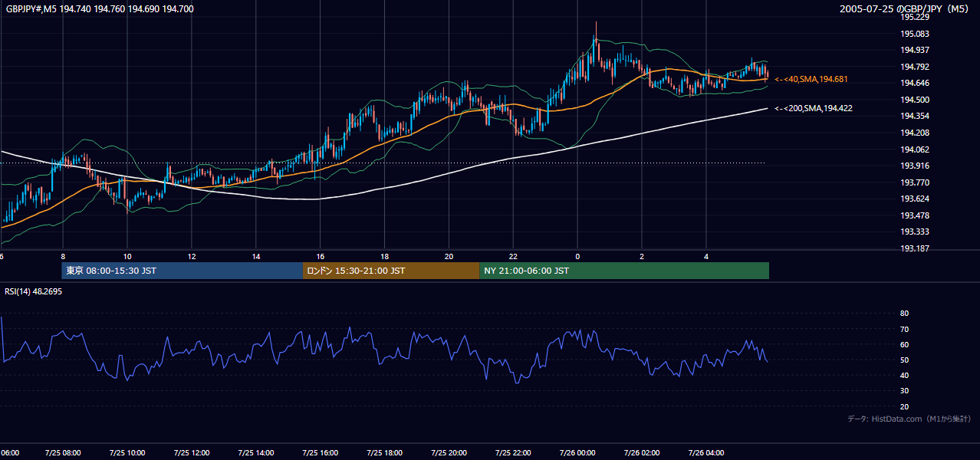
Task: Click the 7/25 10:00 date label
Action: (x=127, y=453)
